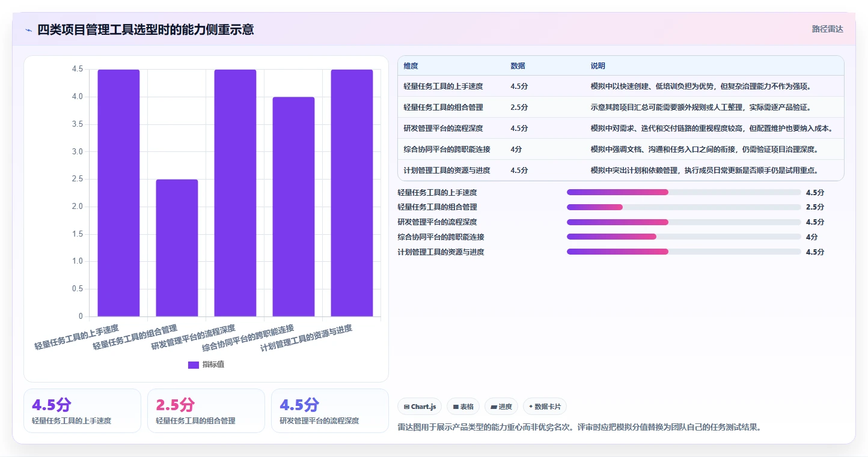Screen dimensions: 868x457
Task: Open the 4.5分 研发管理平台的流程深度 data card
Action: [330, 411]
